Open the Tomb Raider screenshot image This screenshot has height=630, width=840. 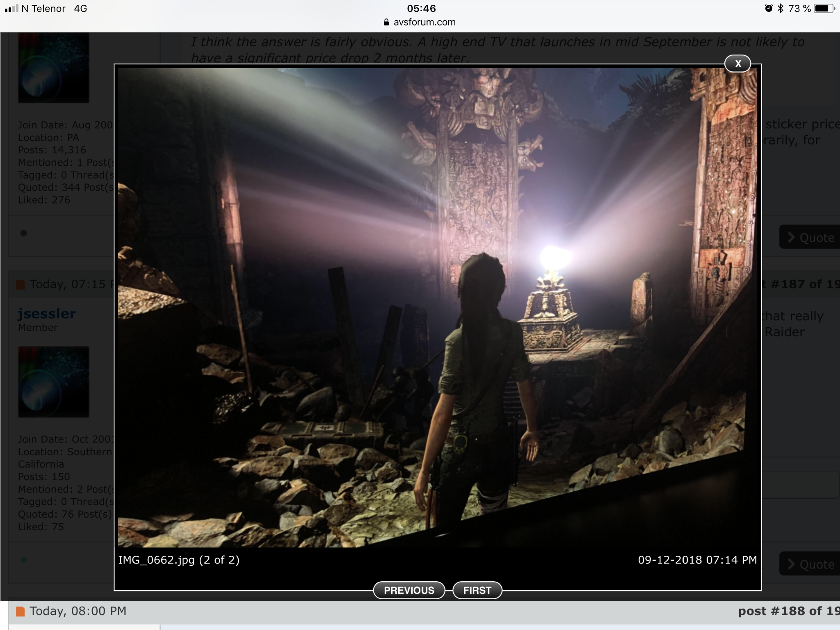[438, 308]
